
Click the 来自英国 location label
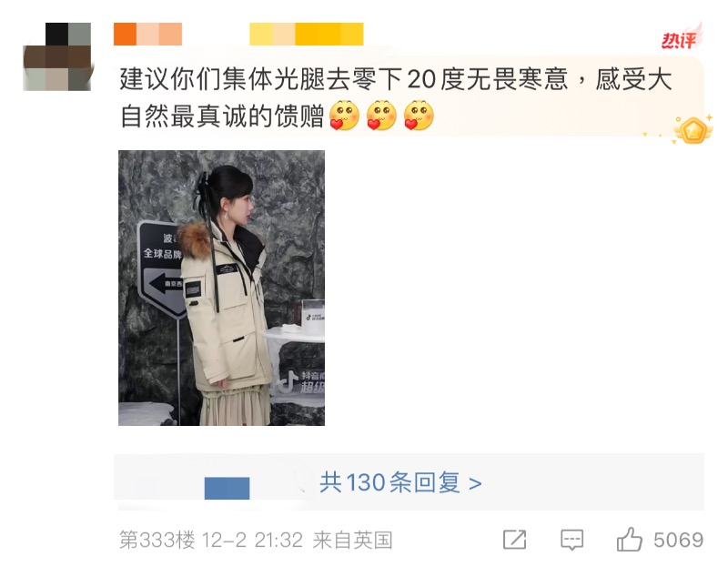(x=352, y=540)
